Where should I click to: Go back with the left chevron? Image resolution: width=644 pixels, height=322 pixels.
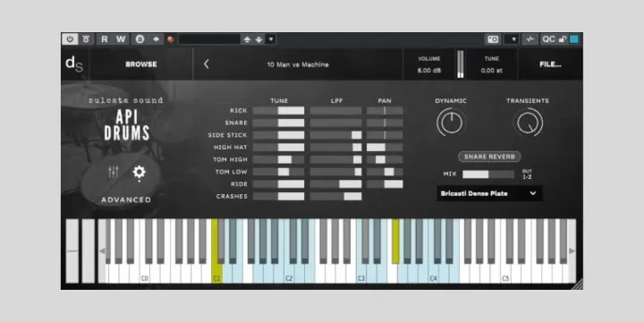(207, 64)
